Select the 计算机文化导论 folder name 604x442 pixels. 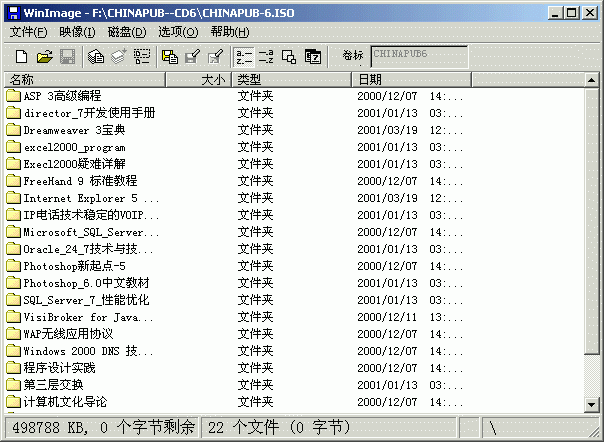pyautogui.click(x=65, y=402)
